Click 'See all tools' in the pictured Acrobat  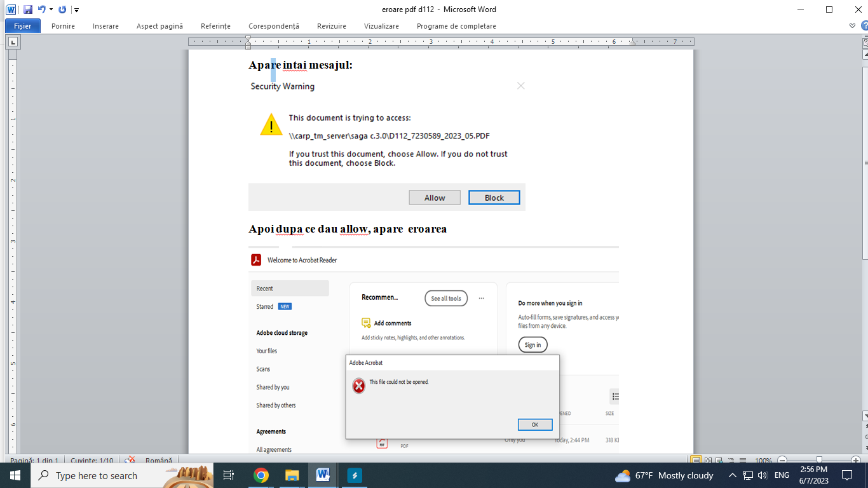pos(446,299)
